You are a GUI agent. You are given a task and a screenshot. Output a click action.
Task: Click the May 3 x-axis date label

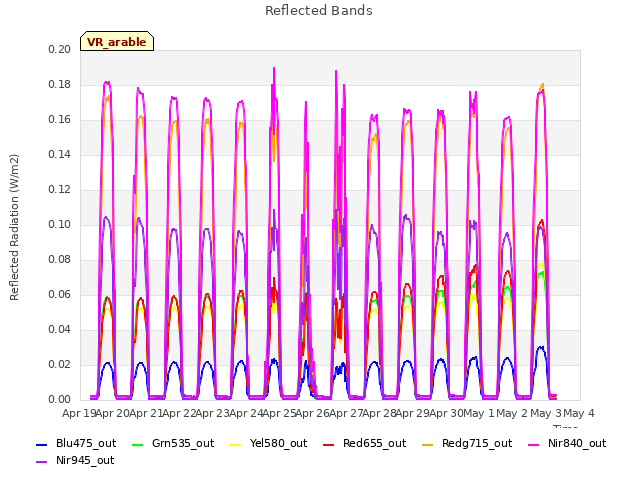[546, 413]
